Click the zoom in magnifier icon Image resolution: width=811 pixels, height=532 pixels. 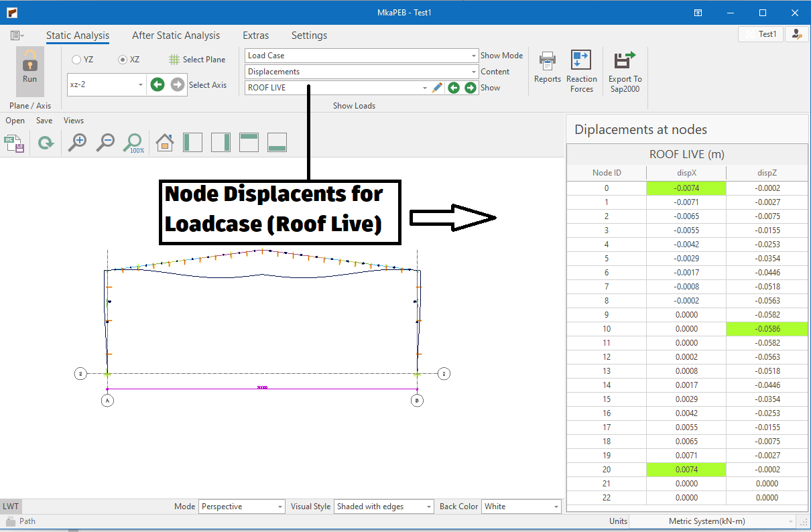[78, 143]
